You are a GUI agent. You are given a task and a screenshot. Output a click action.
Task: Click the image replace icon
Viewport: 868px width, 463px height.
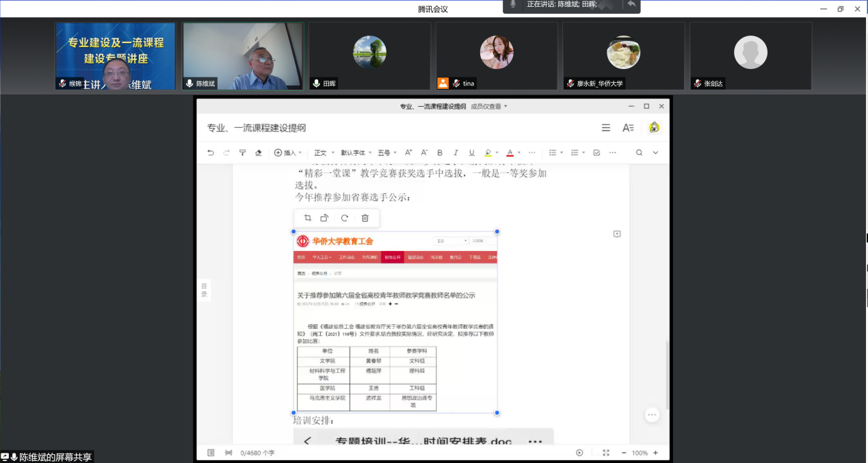click(324, 218)
